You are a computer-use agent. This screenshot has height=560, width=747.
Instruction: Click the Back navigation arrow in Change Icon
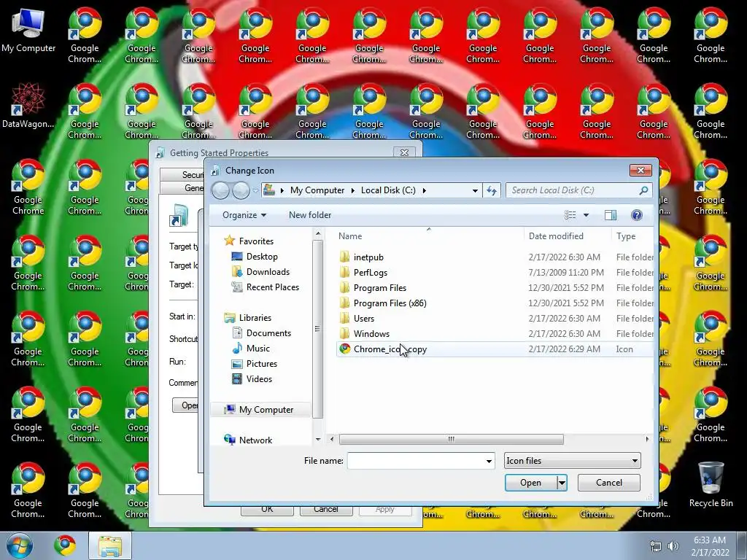tap(220, 190)
